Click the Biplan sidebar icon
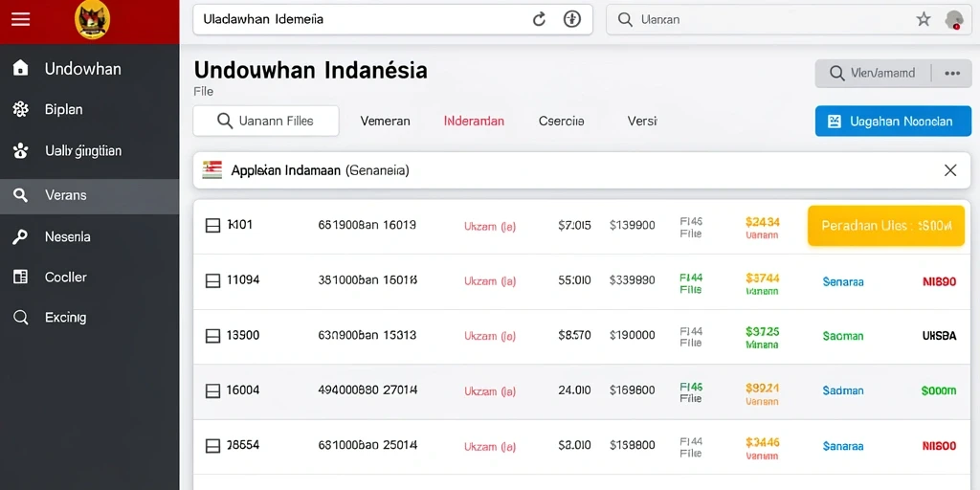Viewport: 980px width, 490px height. (x=21, y=109)
